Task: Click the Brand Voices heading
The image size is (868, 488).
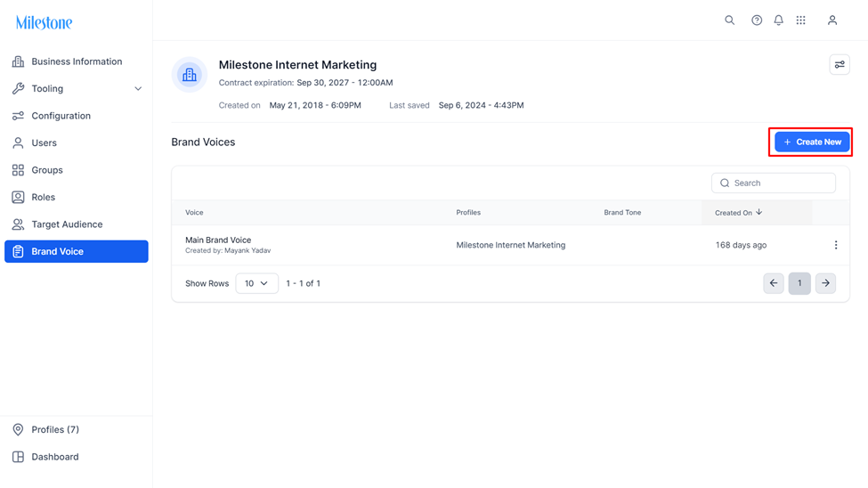Action: [203, 142]
